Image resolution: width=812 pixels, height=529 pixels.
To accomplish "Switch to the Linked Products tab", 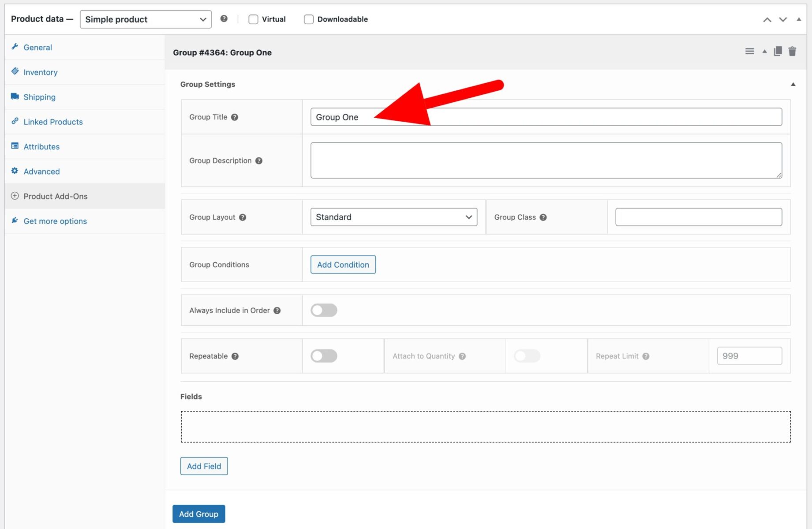I will pos(53,122).
